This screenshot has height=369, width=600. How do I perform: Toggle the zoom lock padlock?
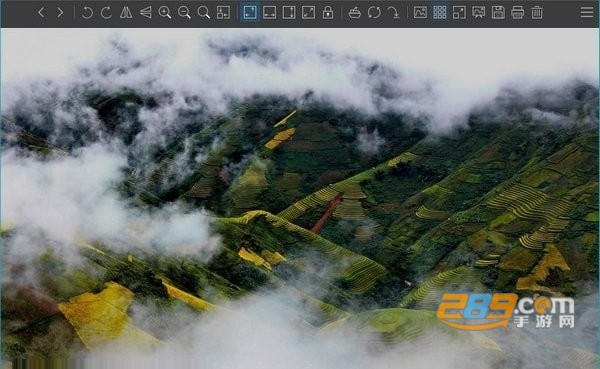click(x=328, y=13)
